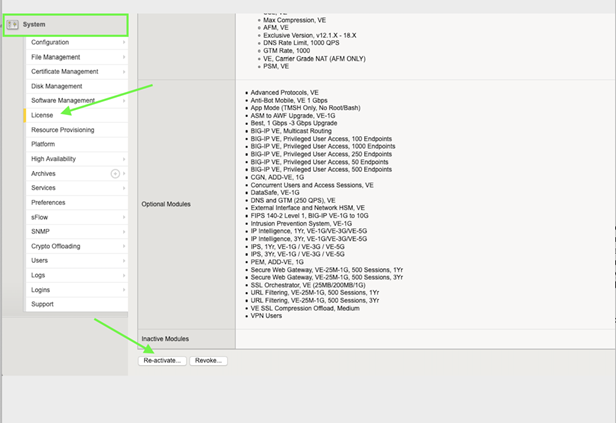Click the Re-activate button
The width and height of the screenshot is (616, 423).
162,361
